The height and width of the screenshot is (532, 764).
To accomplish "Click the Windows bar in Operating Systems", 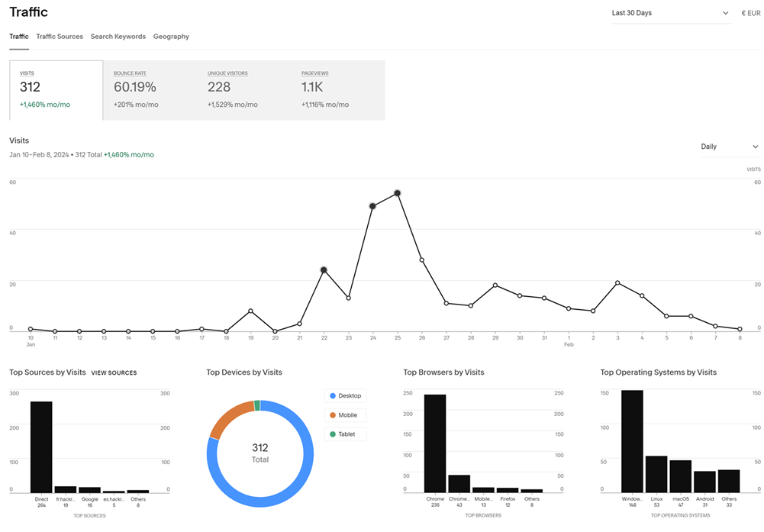I will tap(632, 441).
